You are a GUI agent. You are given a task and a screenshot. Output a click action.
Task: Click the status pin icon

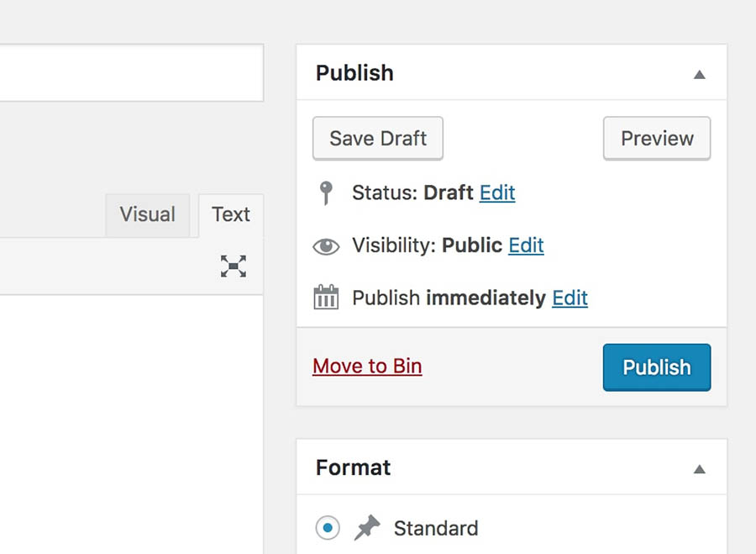[327, 193]
